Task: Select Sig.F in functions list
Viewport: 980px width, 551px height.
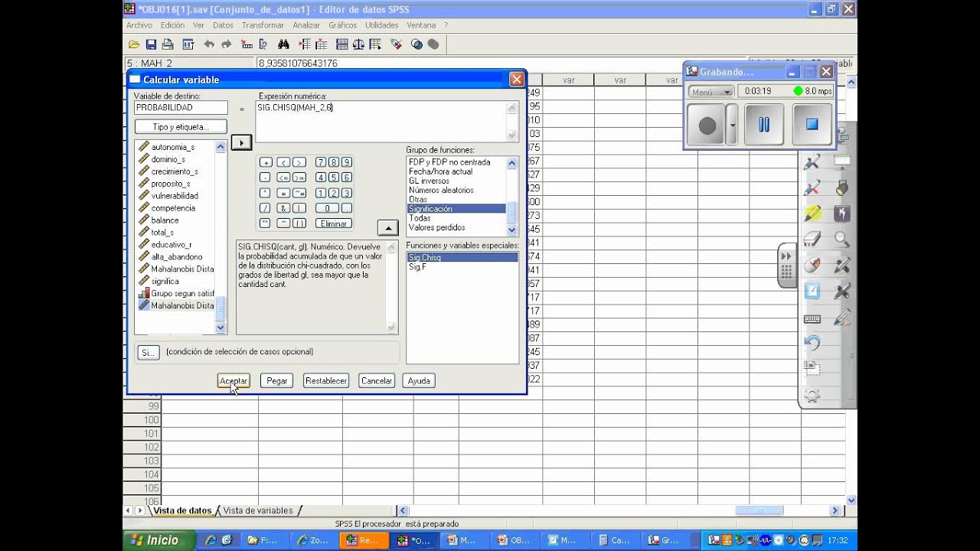Action: click(462, 267)
